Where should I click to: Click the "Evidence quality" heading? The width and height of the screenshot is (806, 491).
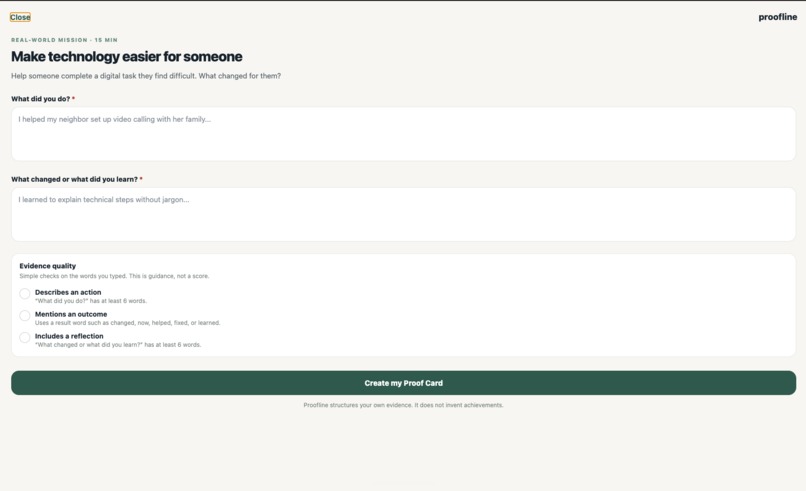48,266
